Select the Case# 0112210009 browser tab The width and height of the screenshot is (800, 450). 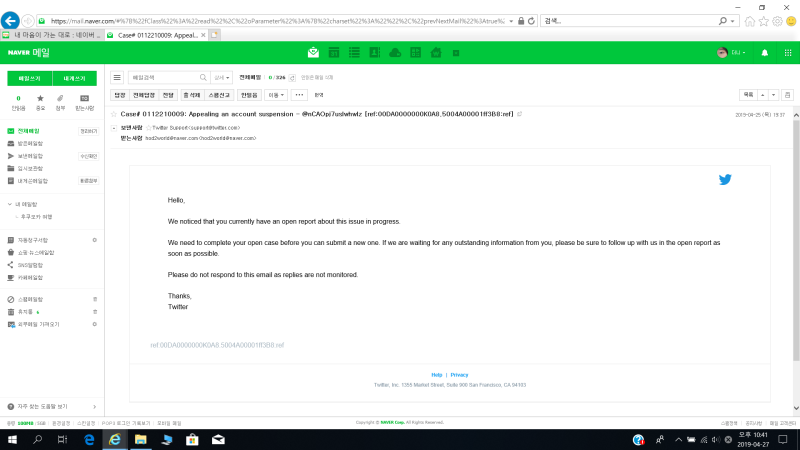152,35
